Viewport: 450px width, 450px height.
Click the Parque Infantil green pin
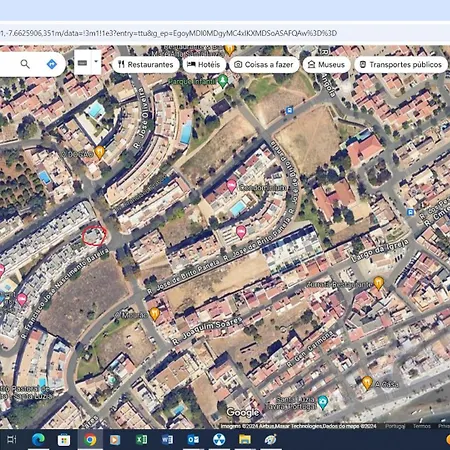(x=222, y=81)
